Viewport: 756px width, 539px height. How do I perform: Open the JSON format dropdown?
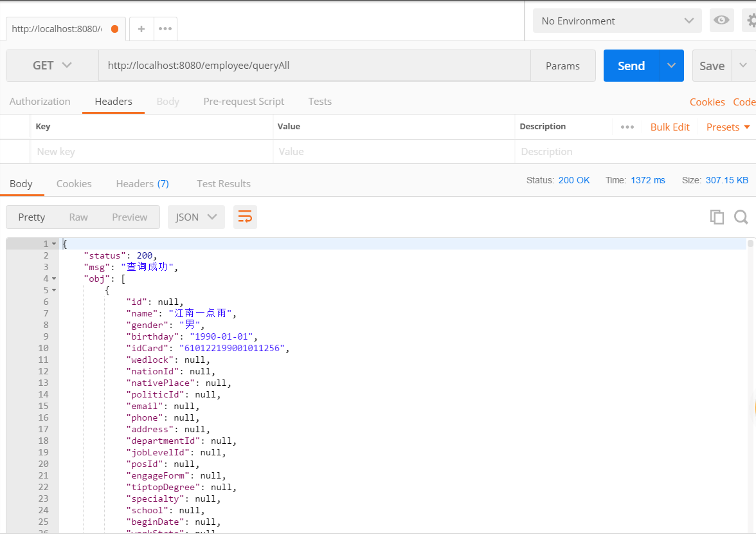tap(196, 217)
